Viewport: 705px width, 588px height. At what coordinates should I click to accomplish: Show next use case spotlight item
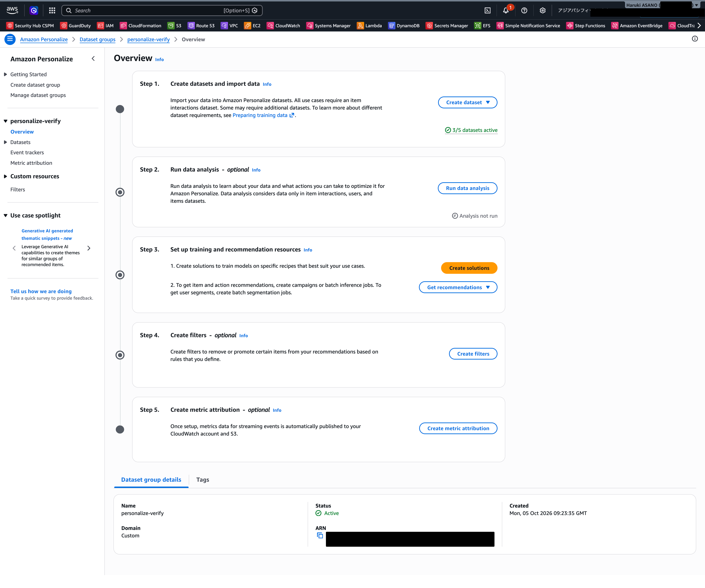coord(89,248)
